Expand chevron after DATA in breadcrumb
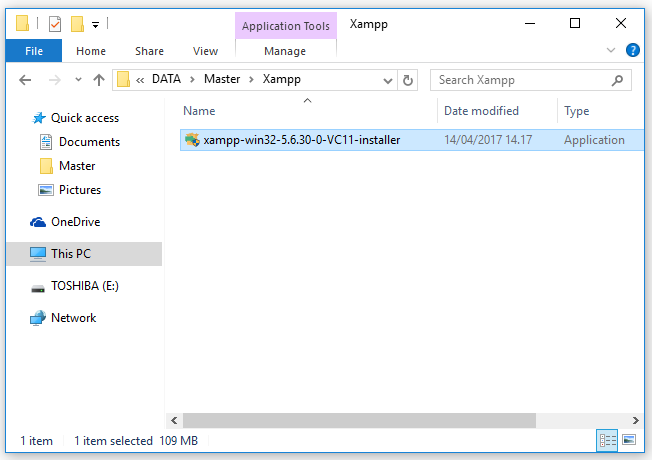 (193, 80)
